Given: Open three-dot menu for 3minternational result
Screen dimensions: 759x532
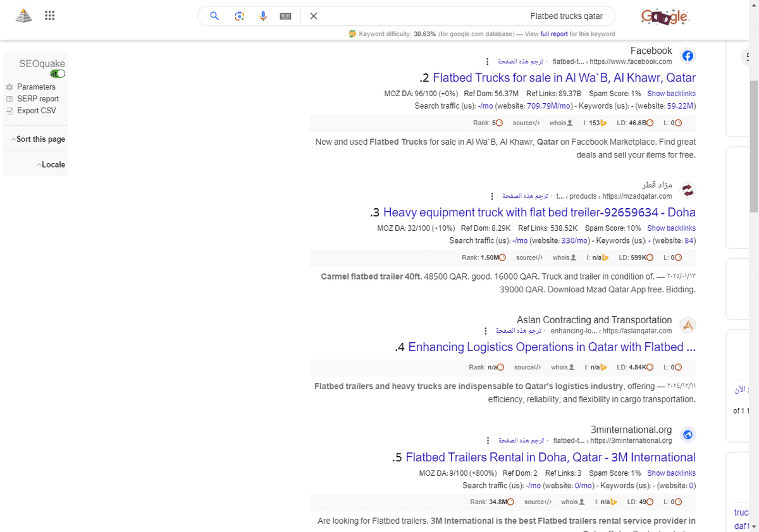Looking at the screenshot, I should pyautogui.click(x=488, y=441).
